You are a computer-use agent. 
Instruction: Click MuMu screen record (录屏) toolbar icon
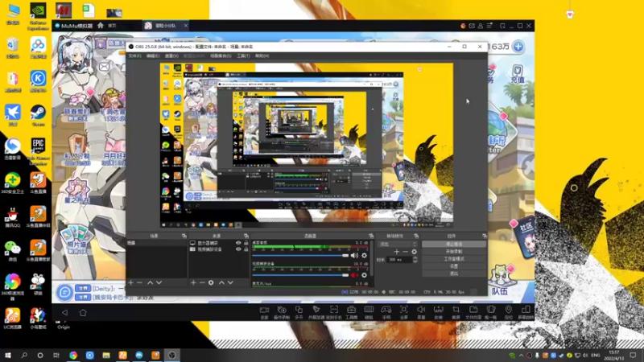click(264, 312)
